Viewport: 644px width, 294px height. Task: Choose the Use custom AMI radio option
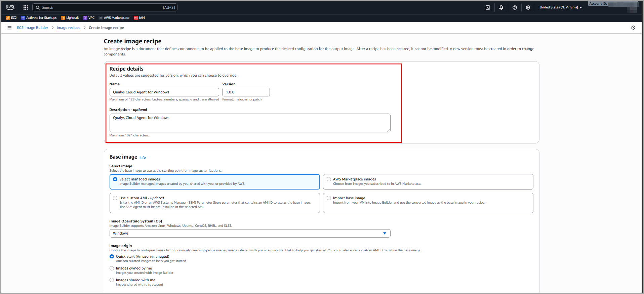coord(115,198)
